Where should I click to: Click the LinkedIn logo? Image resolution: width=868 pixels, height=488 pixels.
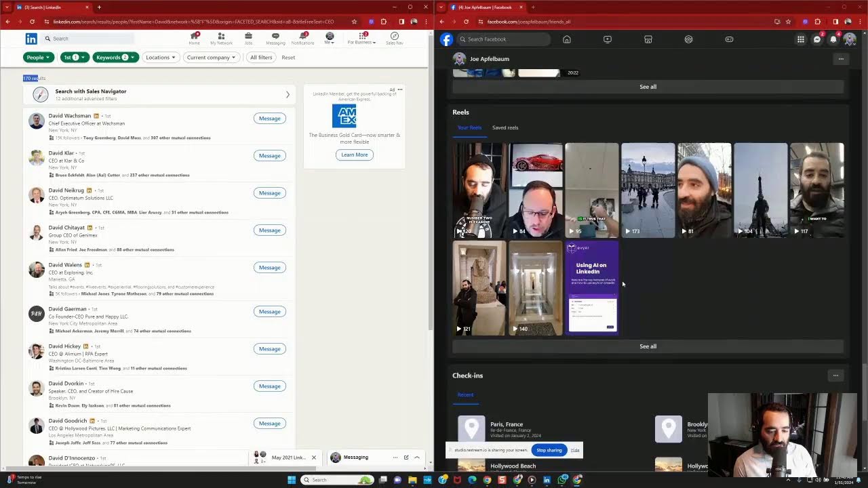(x=31, y=39)
